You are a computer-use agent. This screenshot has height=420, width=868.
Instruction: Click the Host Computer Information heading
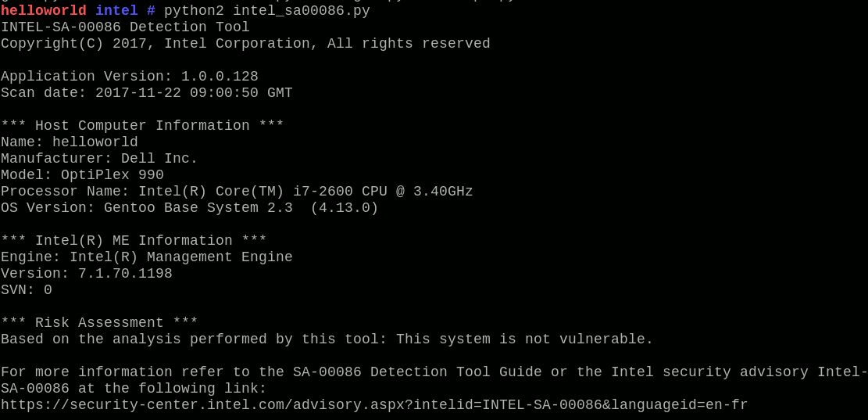142,126
